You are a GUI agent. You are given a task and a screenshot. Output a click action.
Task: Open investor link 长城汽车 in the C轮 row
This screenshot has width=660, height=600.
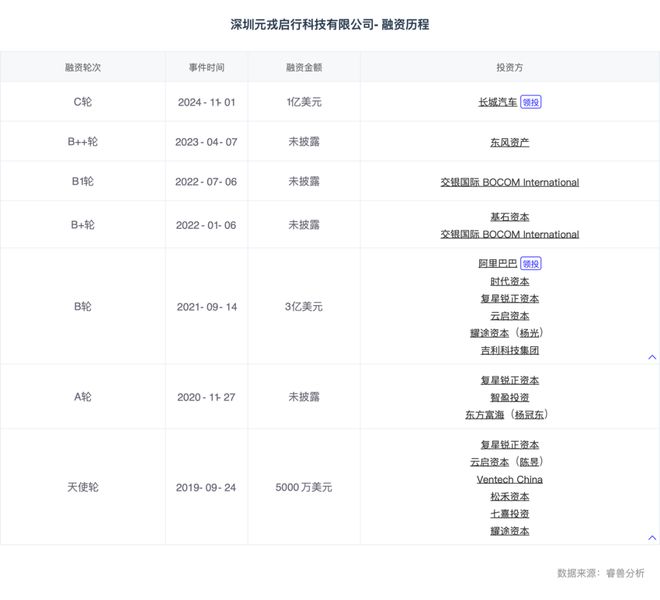497,102
